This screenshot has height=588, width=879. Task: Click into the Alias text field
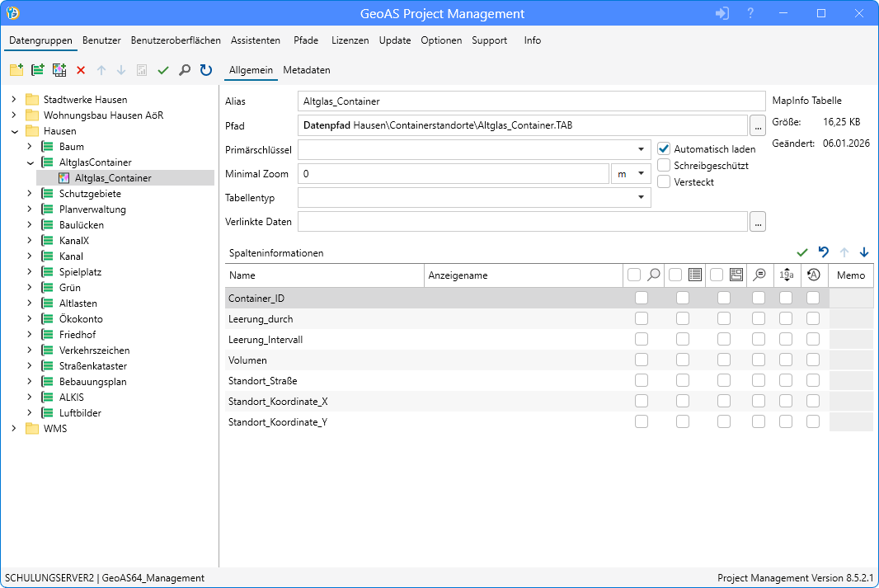531,101
